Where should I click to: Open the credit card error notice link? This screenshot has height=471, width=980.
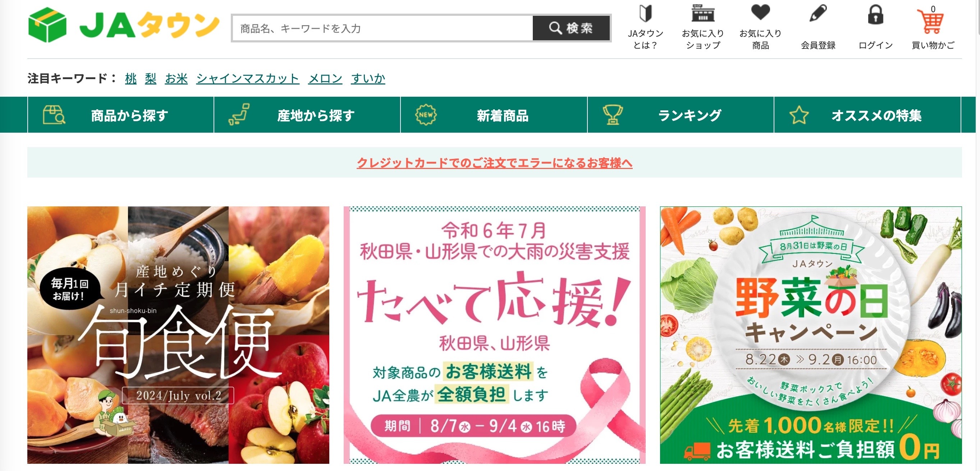(x=495, y=163)
